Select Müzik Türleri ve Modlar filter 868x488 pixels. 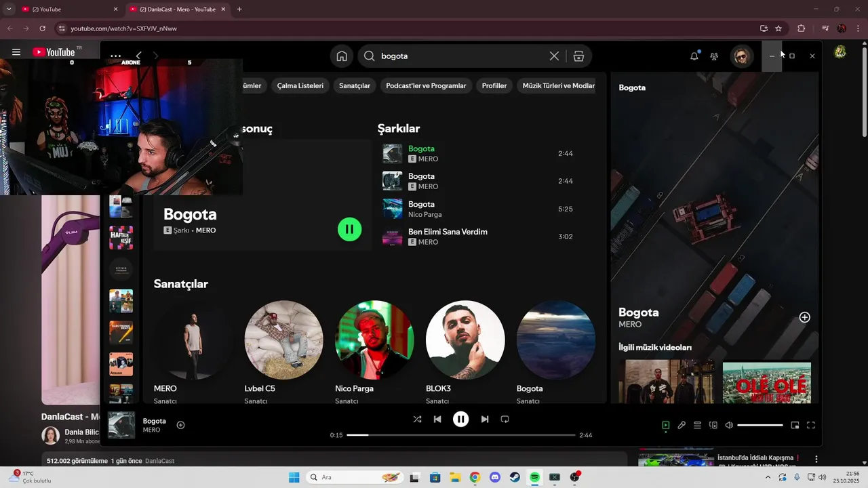(558, 86)
